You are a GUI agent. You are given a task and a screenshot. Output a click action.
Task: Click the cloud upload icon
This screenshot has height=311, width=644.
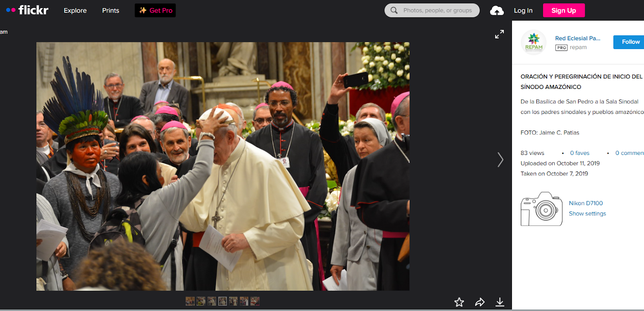pyautogui.click(x=497, y=10)
